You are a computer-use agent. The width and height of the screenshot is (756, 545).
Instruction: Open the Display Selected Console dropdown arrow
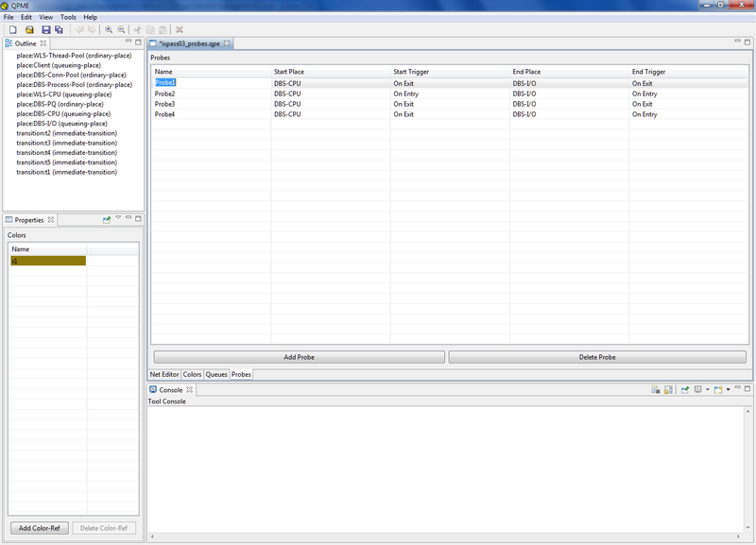click(x=707, y=389)
